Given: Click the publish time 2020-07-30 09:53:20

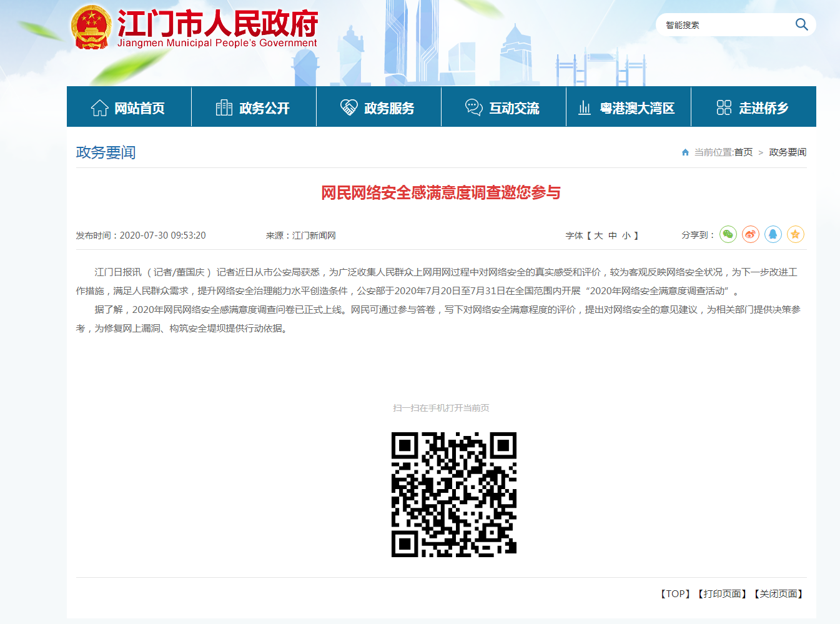Looking at the screenshot, I should 162,235.
